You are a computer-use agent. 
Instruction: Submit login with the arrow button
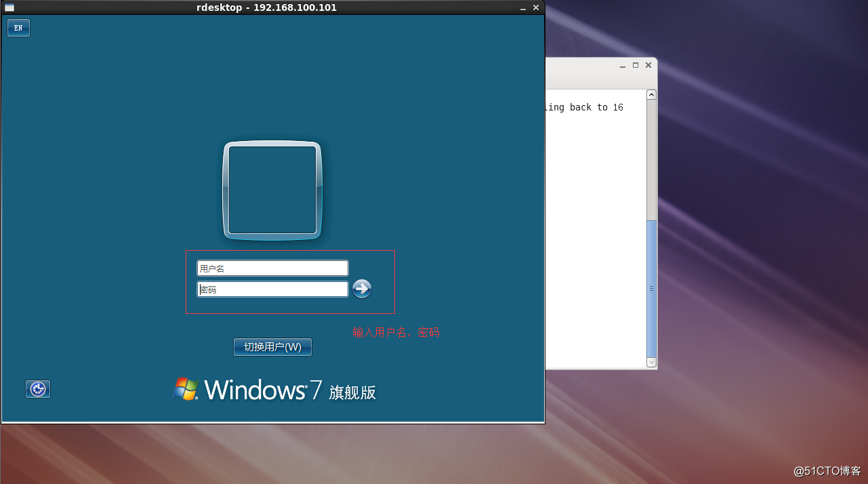[x=362, y=289]
